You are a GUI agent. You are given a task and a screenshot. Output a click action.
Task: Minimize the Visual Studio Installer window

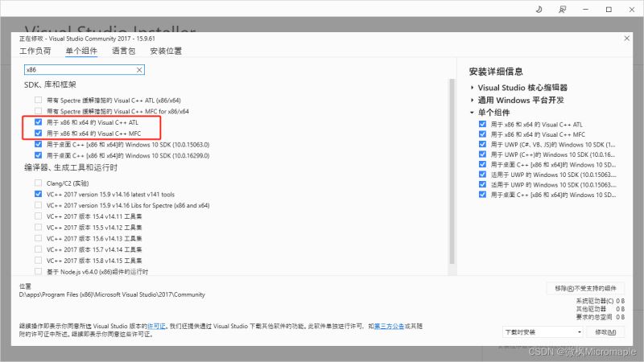586,9
